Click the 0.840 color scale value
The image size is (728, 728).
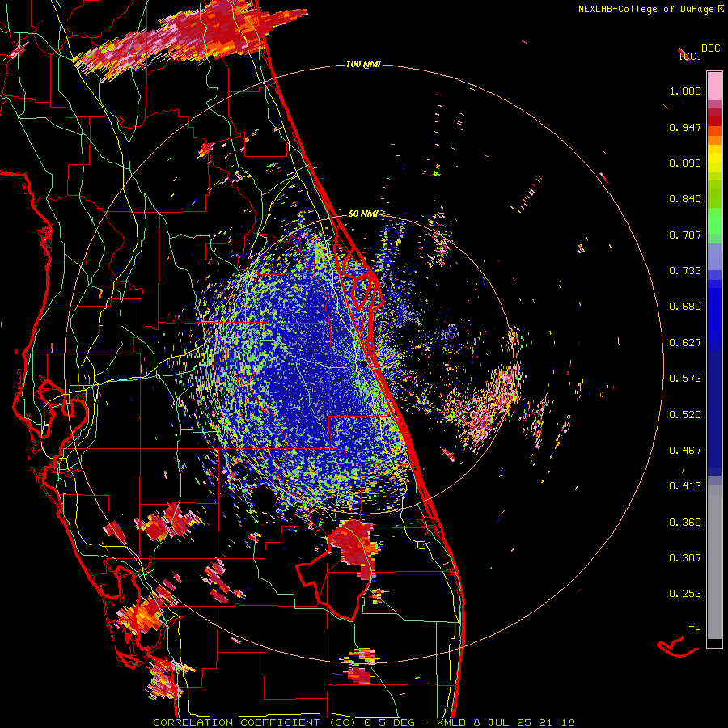coord(685,199)
